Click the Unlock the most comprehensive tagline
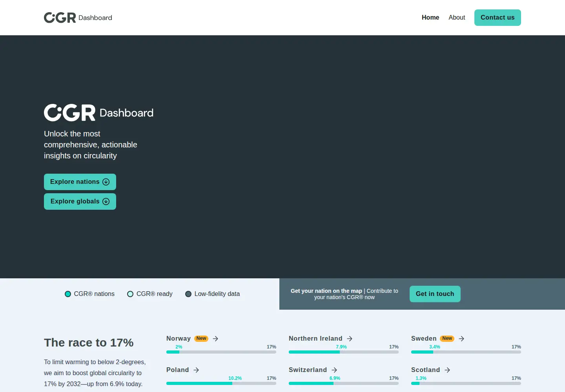This screenshot has width=565, height=392. (x=91, y=145)
